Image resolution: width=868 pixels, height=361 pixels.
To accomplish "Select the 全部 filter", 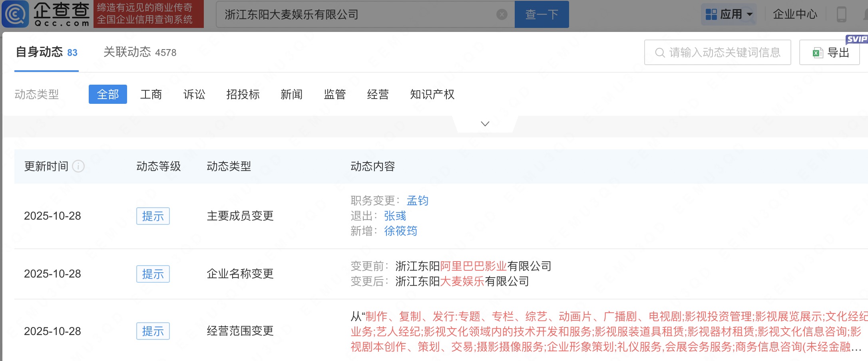I will click(x=108, y=95).
